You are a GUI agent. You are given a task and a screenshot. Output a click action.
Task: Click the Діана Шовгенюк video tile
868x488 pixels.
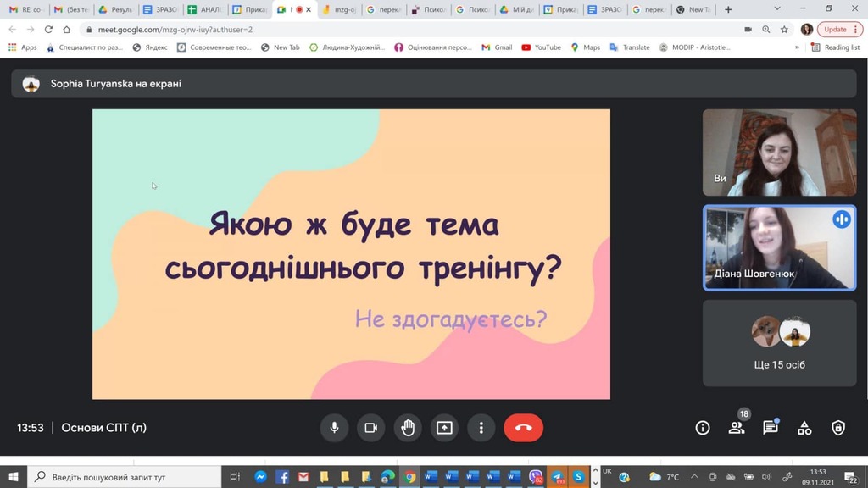coord(779,247)
